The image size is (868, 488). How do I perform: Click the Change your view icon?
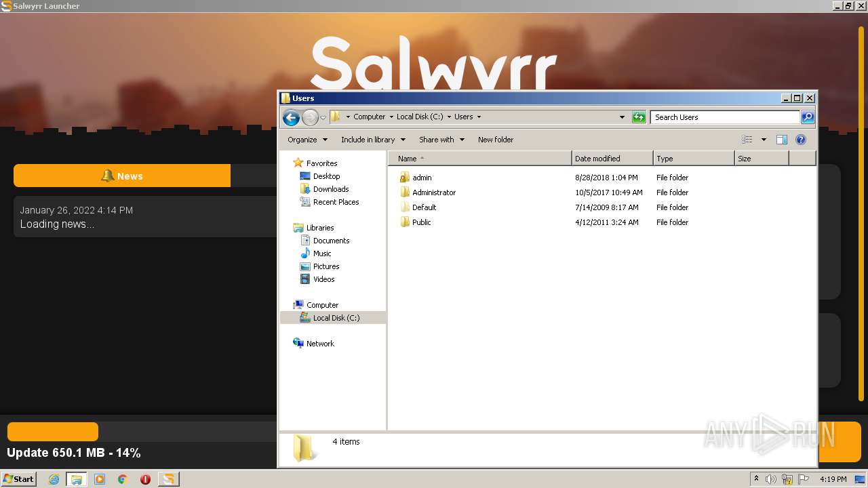coord(747,140)
